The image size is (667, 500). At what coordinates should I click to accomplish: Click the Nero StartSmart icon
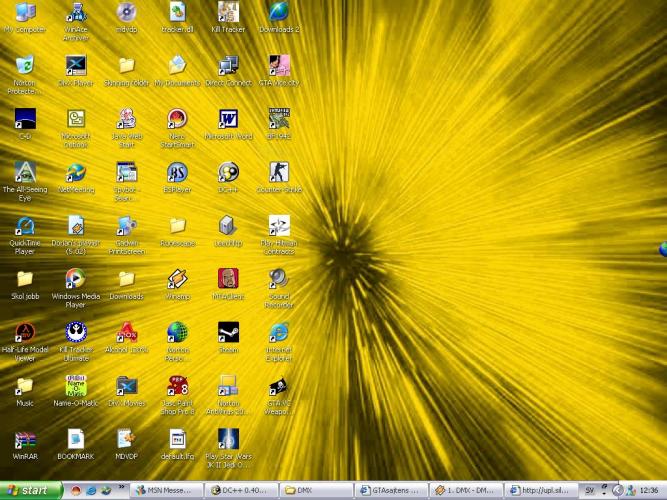tap(177, 120)
